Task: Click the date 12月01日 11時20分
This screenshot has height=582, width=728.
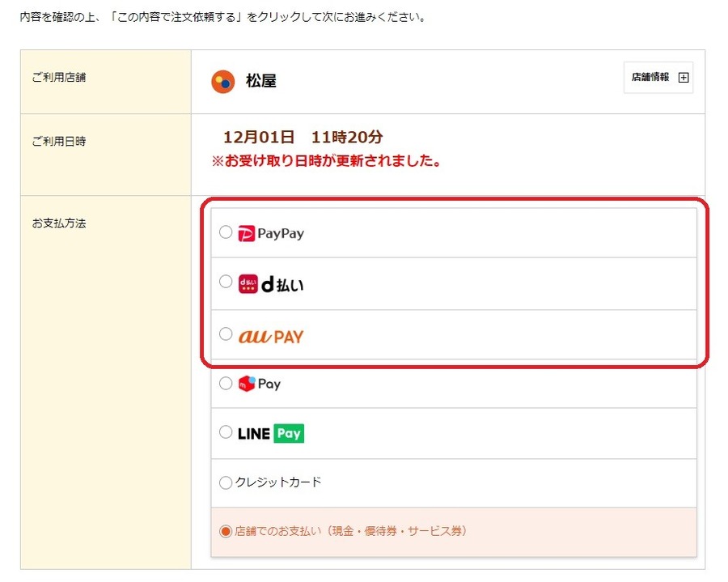Action: [303, 137]
